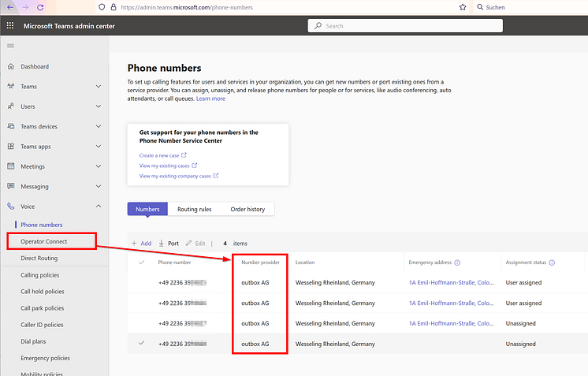Open first row's Emil-Hoffmann-Straße address link
588x376 pixels.
point(451,283)
